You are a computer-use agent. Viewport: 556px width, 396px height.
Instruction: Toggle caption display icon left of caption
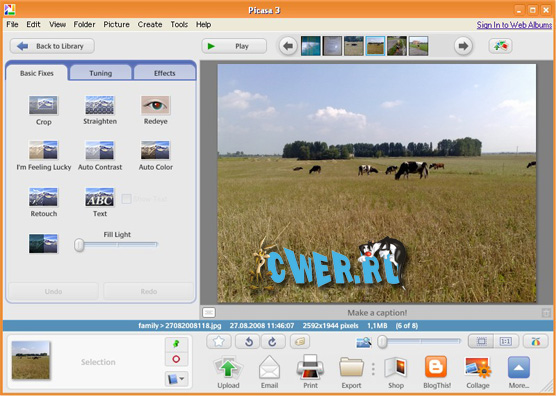tap(209, 313)
